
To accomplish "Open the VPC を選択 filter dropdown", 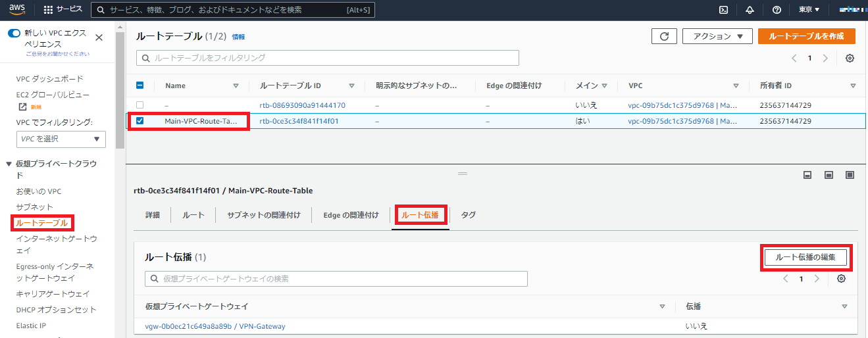I will click(x=61, y=139).
